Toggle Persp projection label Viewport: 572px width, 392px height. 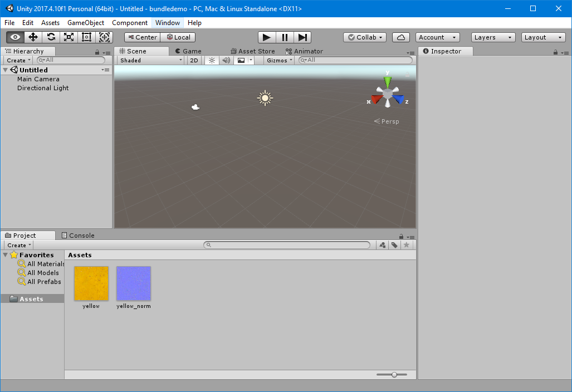[387, 121]
